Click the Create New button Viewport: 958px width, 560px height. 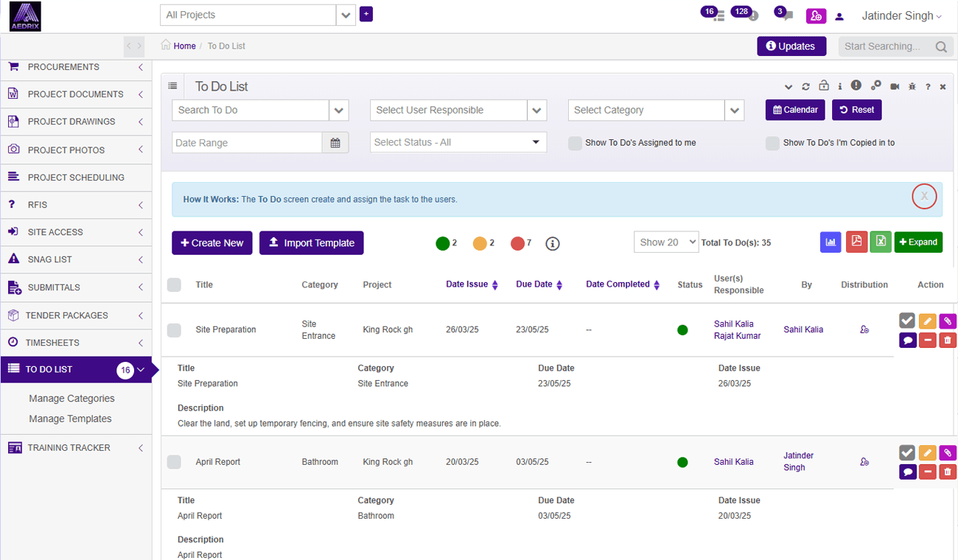tap(212, 243)
